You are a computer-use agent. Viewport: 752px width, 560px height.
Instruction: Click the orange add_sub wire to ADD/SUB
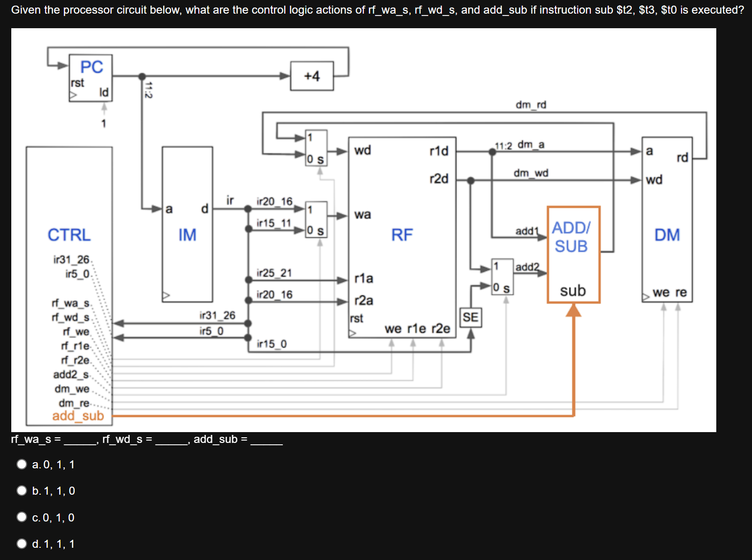(x=574, y=367)
